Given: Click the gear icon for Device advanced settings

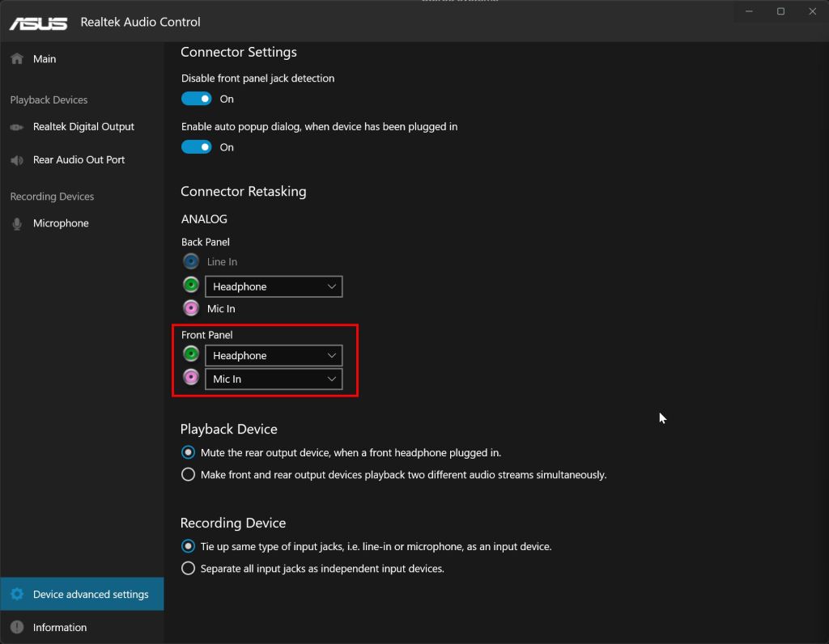Looking at the screenshot, I should [17, 594].
